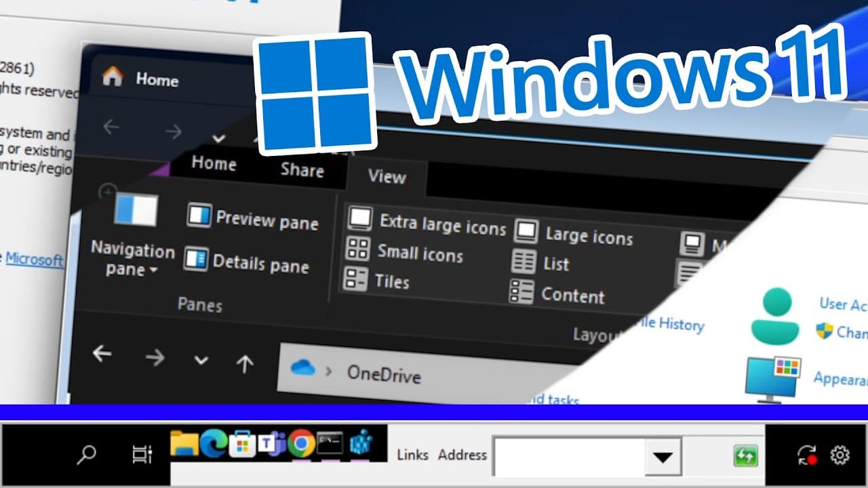Open the Settings gear in the tray
Viewport: 868px width, 488px height.
point(840,454)
